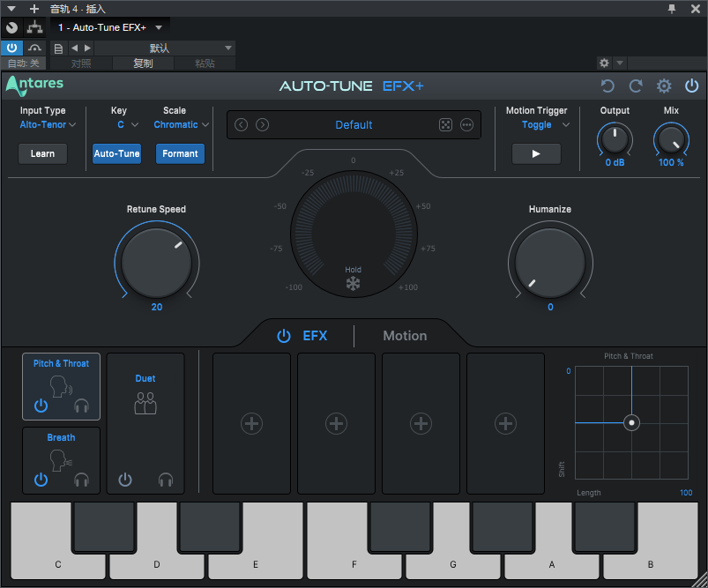Add effect in third empty slot
This screenshot has width=708, height=588.
421,424
